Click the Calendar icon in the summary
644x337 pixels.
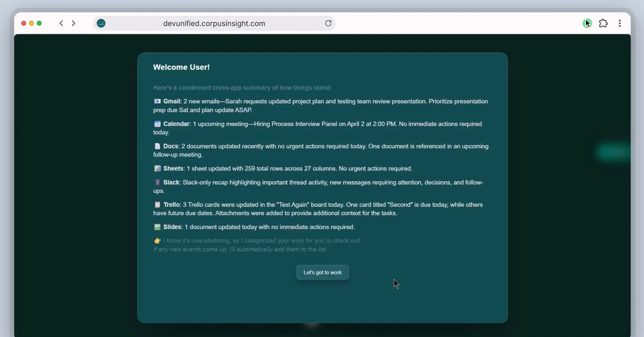pos(157,124)
